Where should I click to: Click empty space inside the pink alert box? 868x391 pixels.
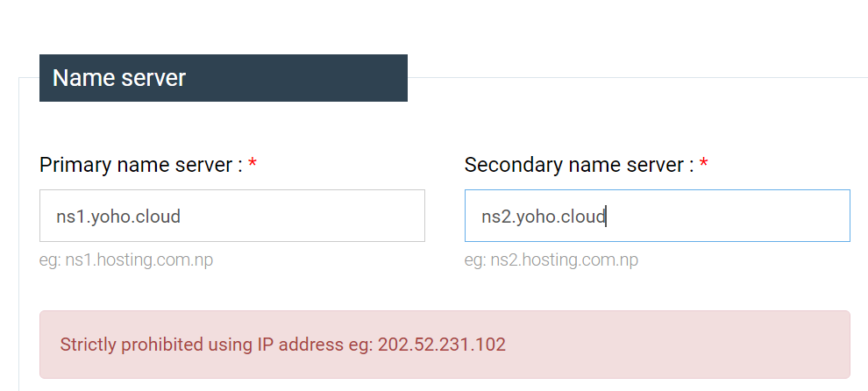pyautogui.click(x=684, y=345)
